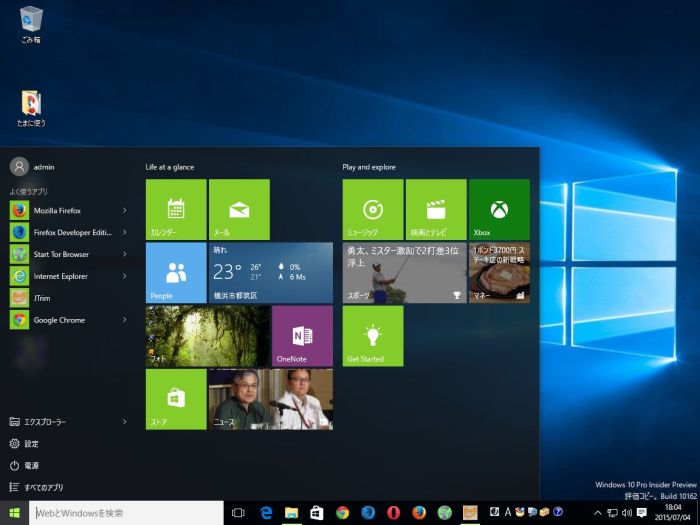Expand Google Chrome jump list arrow
Viewport: 700px width, 525px height.
[x=124, y=320]
